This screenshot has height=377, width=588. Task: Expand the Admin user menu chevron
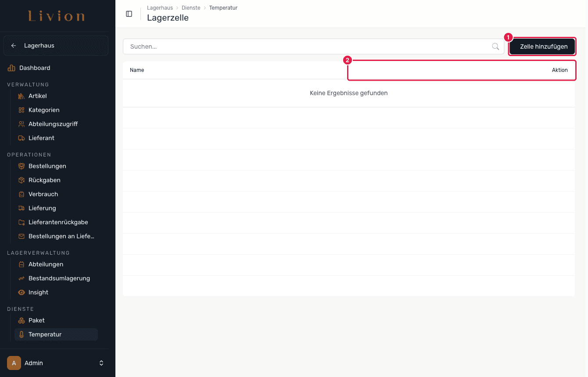pos(101,363)
